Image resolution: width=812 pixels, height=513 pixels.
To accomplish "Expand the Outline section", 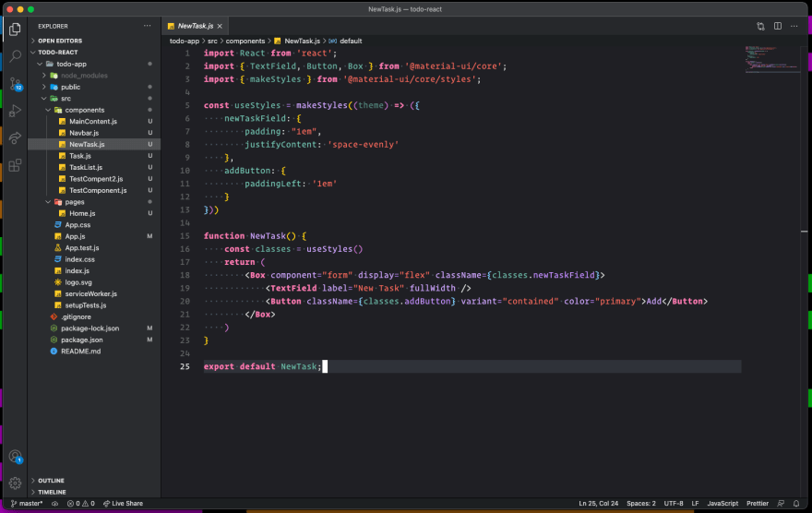I will 94,481.
